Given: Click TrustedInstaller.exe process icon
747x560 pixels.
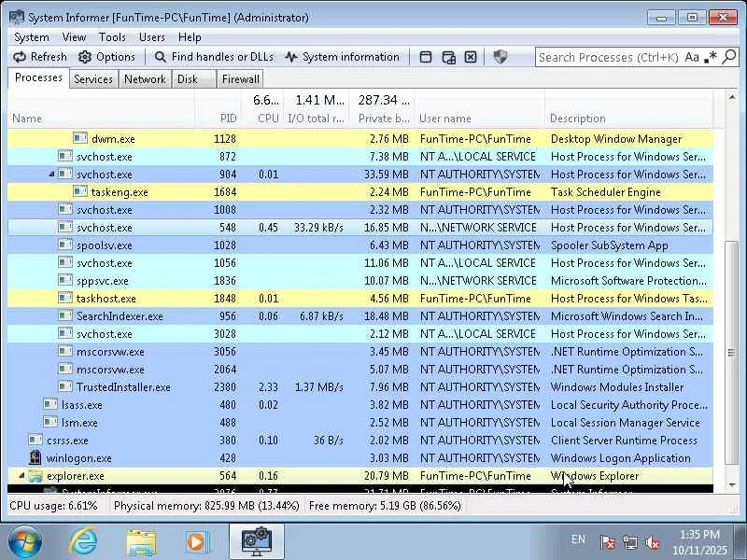Looking at the screenshot, I should pos(64,386).
